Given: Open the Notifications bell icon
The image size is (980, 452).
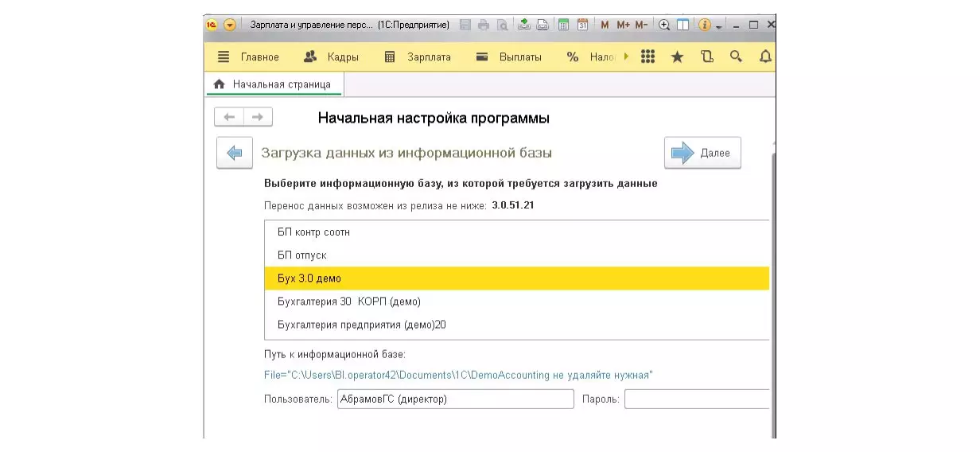Looking at the screenshot, I should point(766,56).
